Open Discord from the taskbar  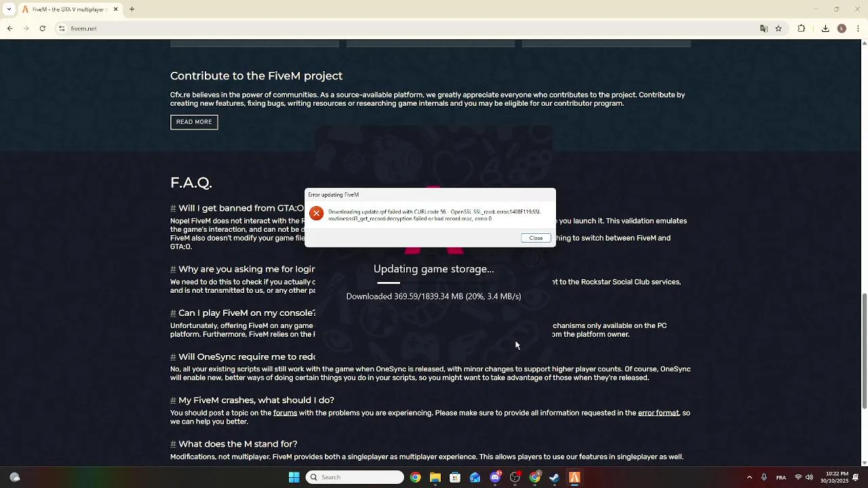(x=495, y=477)
